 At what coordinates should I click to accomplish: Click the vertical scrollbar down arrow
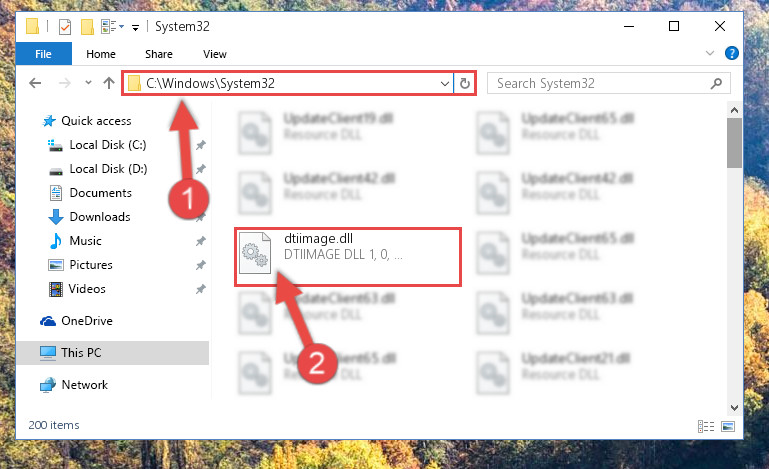pos(734,407)
